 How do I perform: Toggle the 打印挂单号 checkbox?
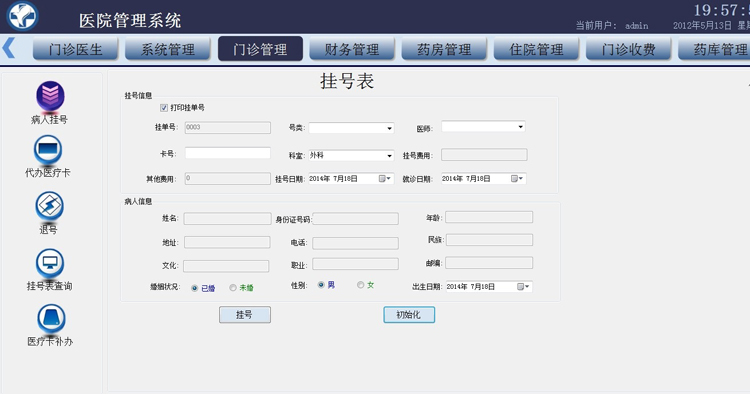164,108
